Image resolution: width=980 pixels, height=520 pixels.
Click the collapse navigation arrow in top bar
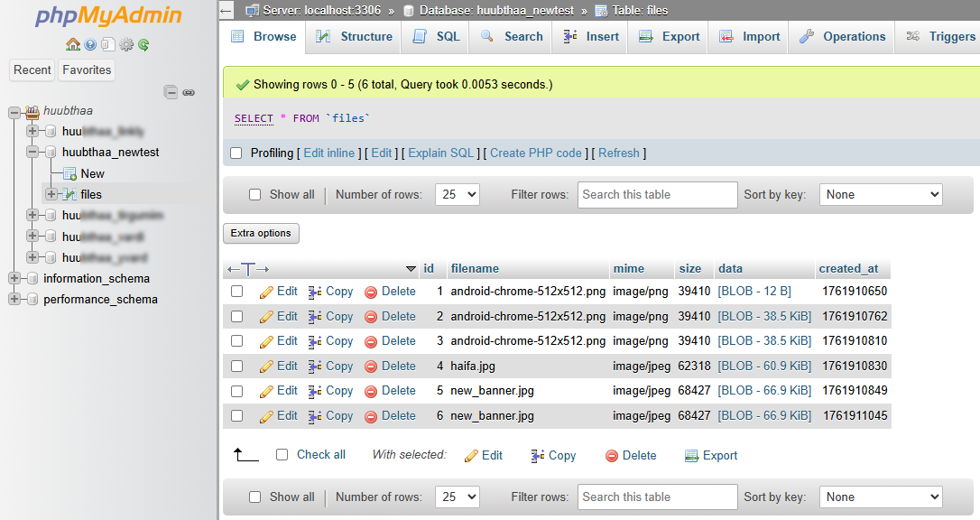[227, 11]
